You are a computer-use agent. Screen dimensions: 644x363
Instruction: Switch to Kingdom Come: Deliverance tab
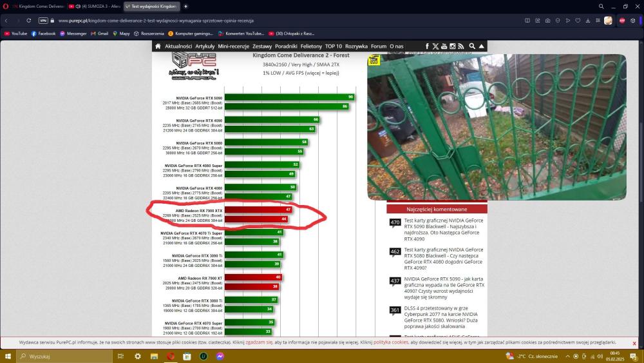[39, 6]
